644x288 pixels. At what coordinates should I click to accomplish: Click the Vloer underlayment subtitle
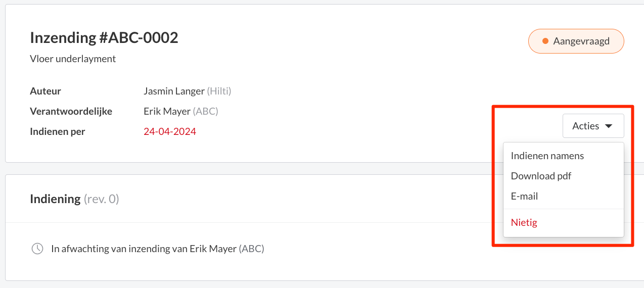pos(73,59)
